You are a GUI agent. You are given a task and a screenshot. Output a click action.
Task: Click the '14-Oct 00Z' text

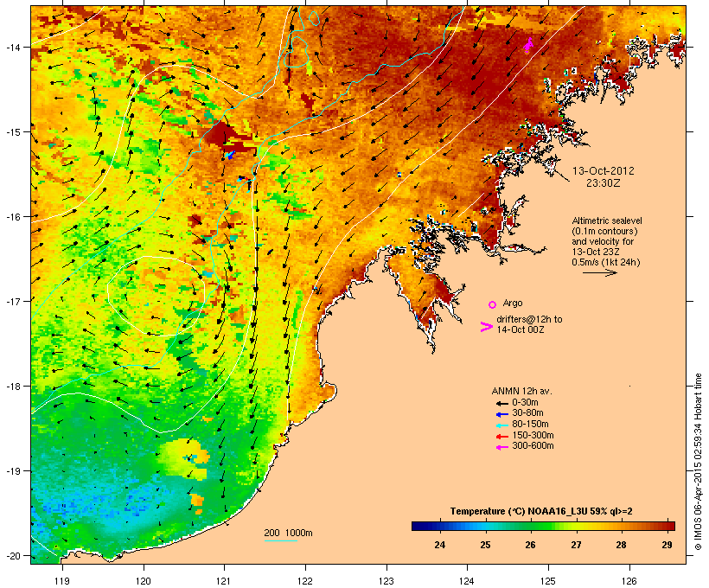click(520, 329)
